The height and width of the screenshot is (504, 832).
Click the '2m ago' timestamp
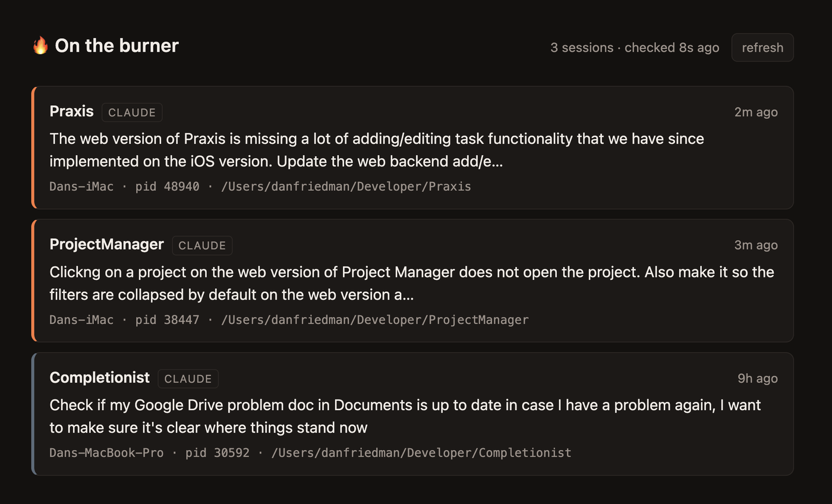click(x=756, y=112)
